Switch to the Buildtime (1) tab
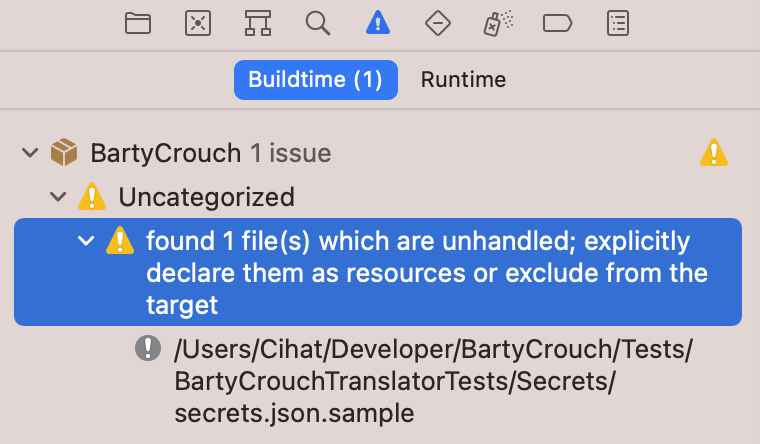The image size is (760, 444). pyautogui.click(x=316, y=80)
